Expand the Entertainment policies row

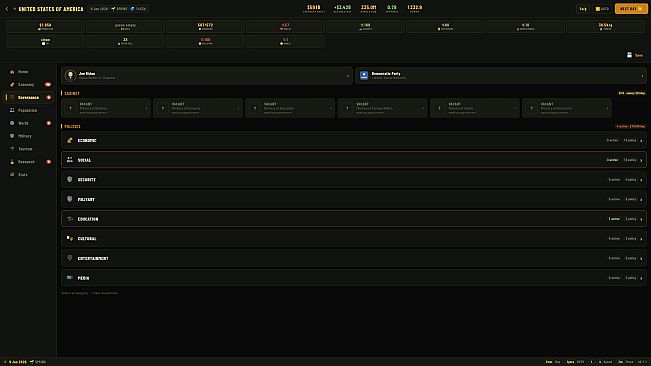tap(354, 258)
